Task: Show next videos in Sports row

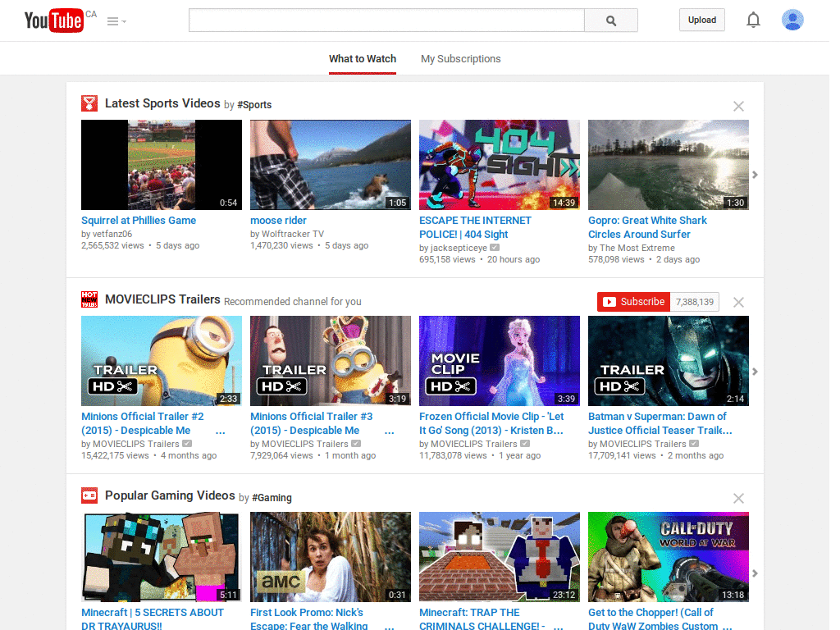Action: (x=755, y=175)
